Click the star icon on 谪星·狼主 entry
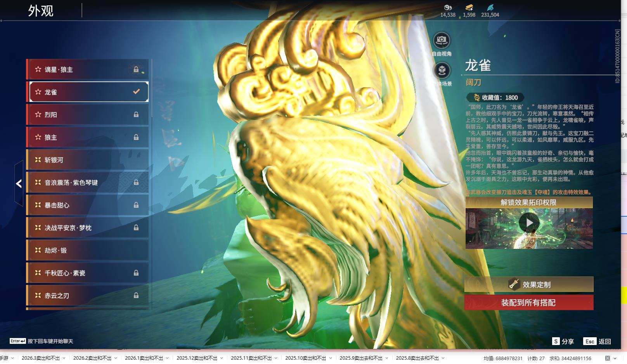The height and width of the screenshot is (364, 627). (38, 69)
